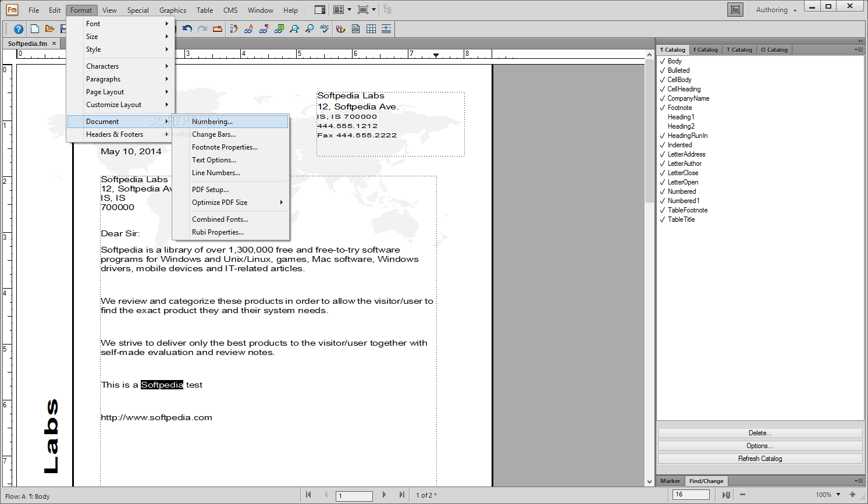Click the zoom in plus icon
This screenshot has height=504, width=868.
853,495
